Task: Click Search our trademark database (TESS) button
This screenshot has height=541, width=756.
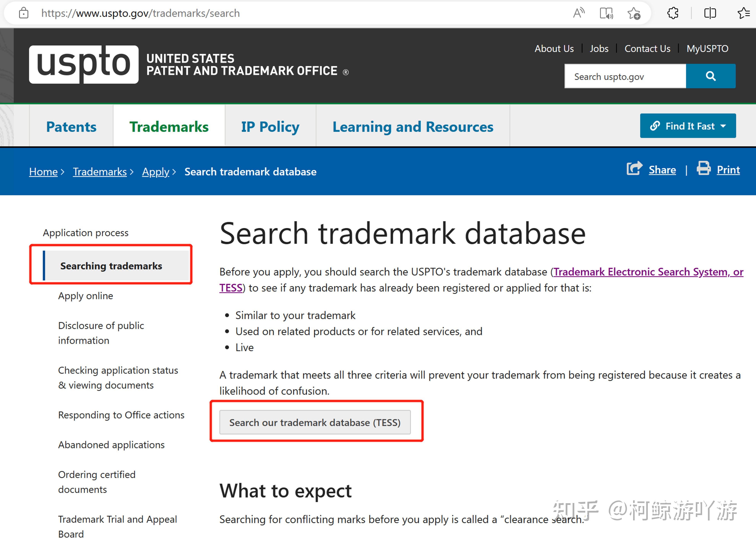Action: click(315, 422)
